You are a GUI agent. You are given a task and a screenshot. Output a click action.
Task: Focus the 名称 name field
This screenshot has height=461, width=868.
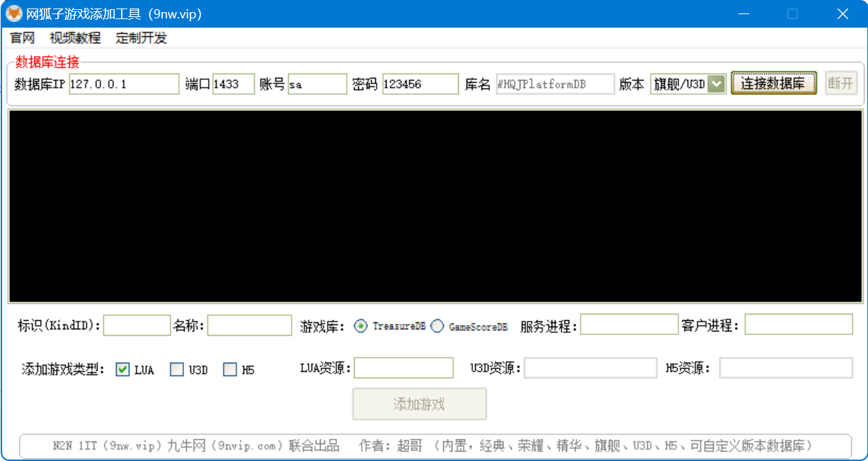[x=249, y=326]
